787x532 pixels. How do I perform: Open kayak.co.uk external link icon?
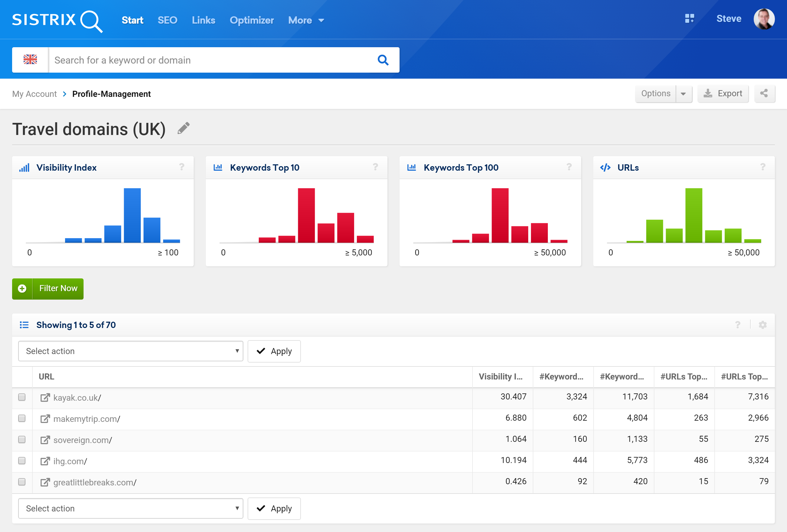click(x=45, y=398)
